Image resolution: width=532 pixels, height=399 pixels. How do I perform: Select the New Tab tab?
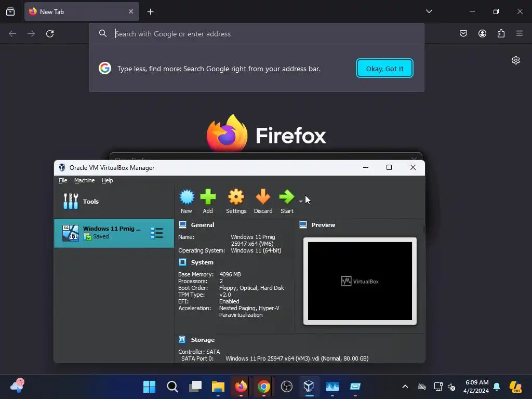[x=82, y=11]
